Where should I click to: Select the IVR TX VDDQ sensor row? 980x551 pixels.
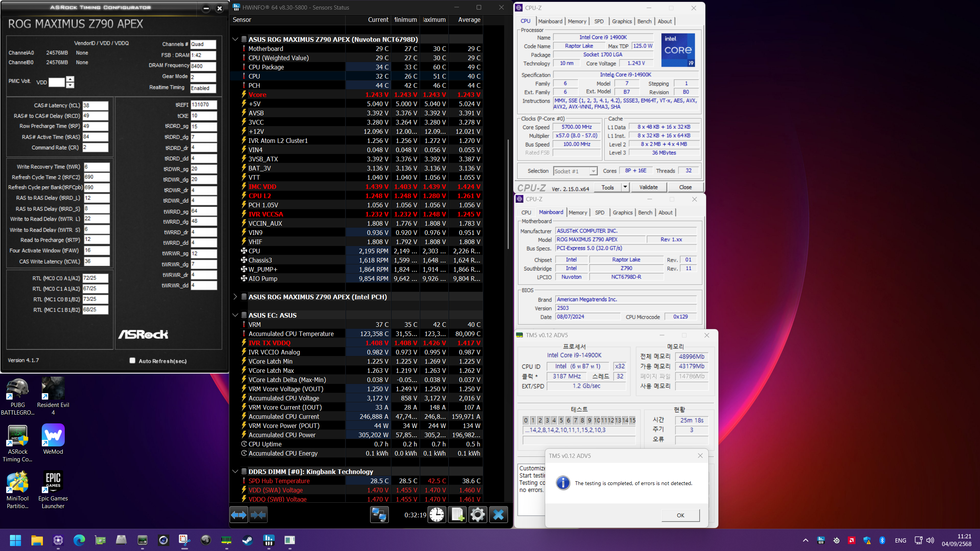356,343
